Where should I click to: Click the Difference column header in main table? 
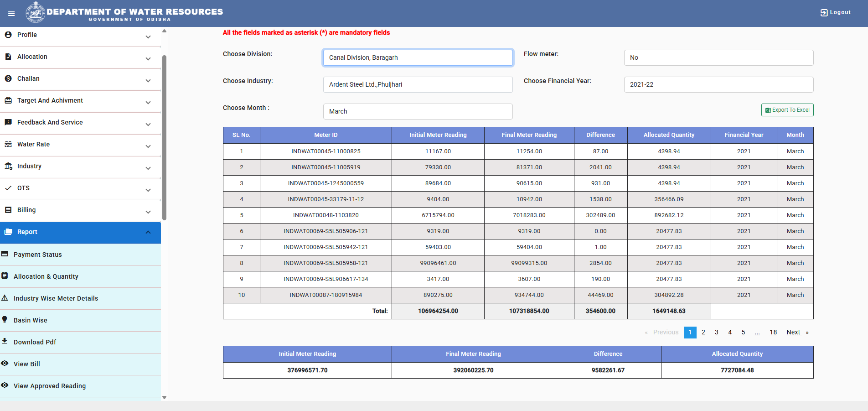[x=601, y=135]
